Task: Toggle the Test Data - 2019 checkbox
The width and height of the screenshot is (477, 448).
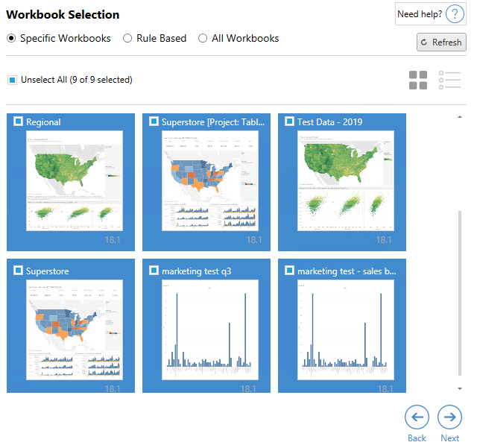Action: tap(289, 122)
